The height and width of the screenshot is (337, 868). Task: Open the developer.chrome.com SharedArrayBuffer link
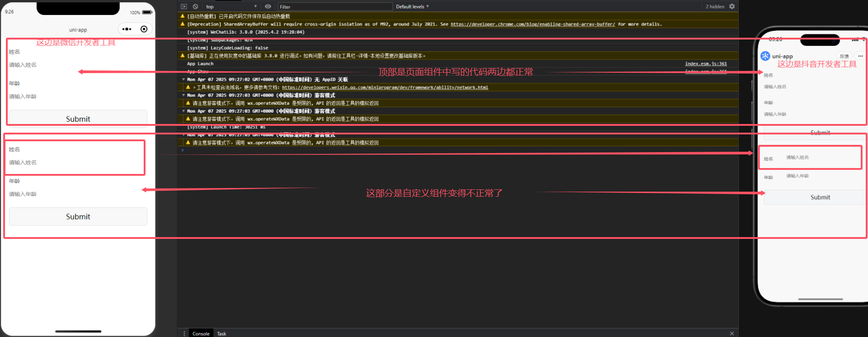(533, 24)
